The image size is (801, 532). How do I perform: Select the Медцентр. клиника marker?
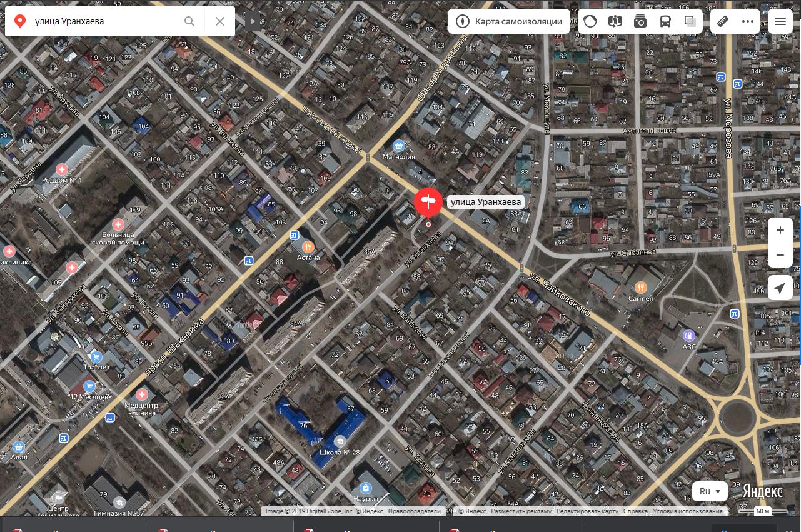click(142, 394)
